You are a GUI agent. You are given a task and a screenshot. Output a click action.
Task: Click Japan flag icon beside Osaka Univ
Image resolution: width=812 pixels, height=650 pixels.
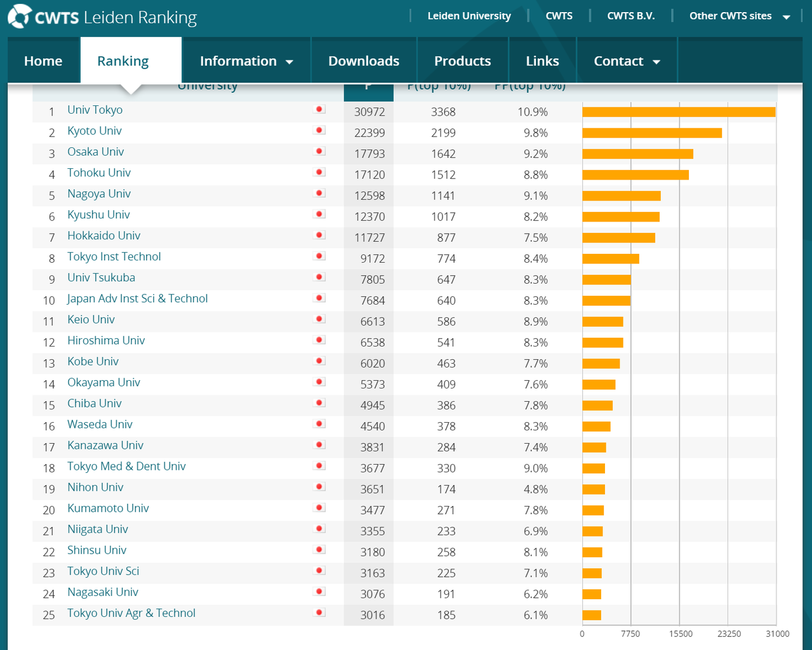(x=320, y=151)
